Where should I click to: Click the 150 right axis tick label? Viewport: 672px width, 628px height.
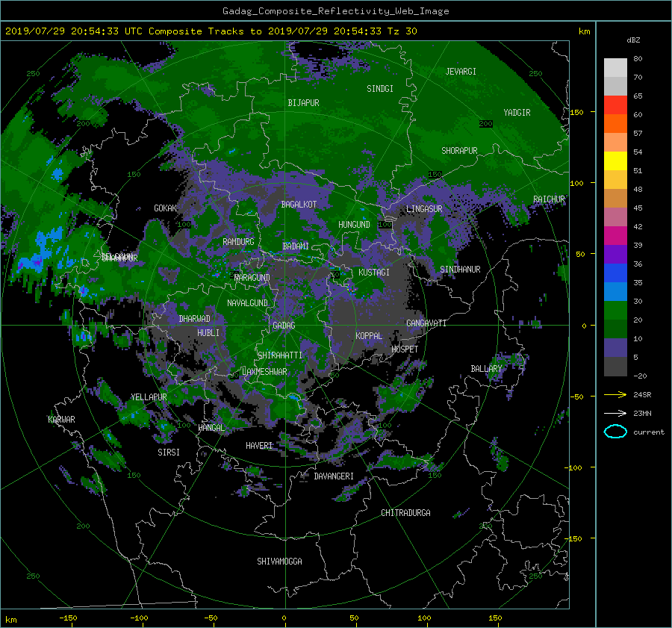tap(577, 112)
